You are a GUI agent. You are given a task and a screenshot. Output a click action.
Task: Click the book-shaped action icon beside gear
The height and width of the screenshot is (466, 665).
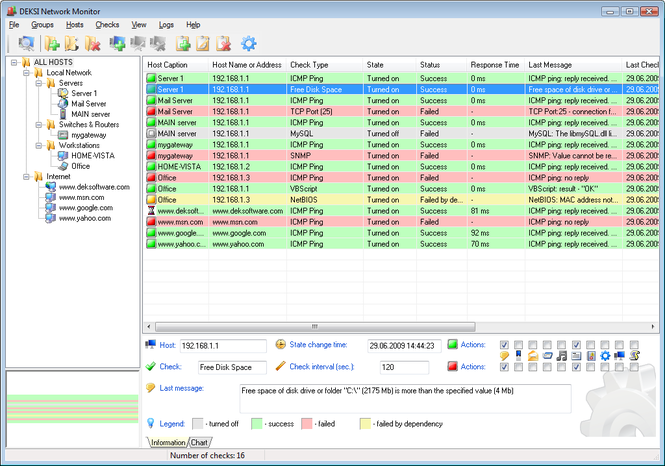pyautogui.click(x=591, y=356)
